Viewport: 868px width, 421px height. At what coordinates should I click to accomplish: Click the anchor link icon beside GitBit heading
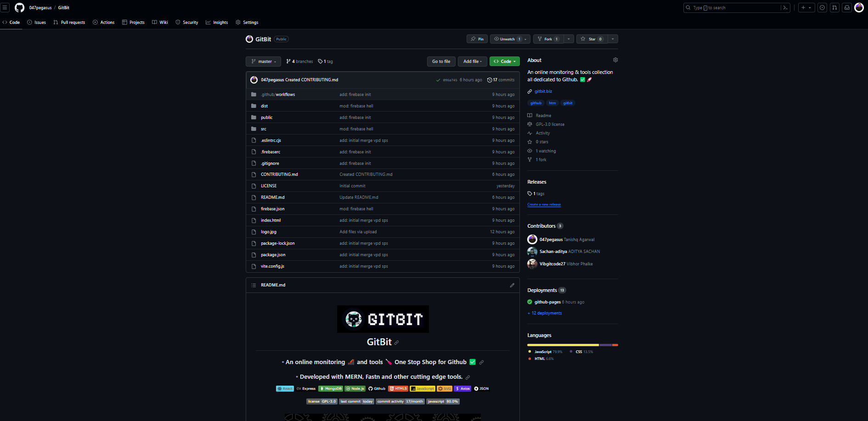click(397, 342)
